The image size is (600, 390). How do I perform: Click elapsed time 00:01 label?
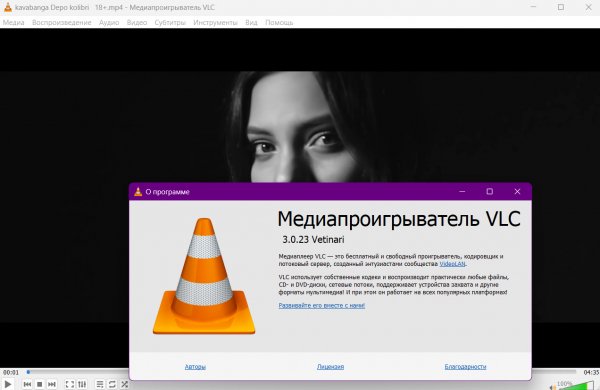[11, 372]
